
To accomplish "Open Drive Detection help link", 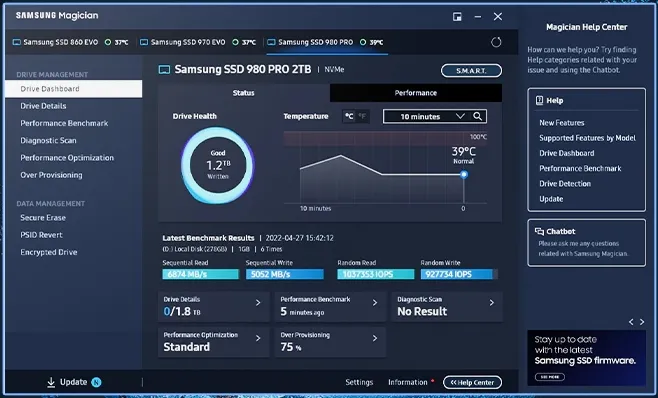I will 565,184.
